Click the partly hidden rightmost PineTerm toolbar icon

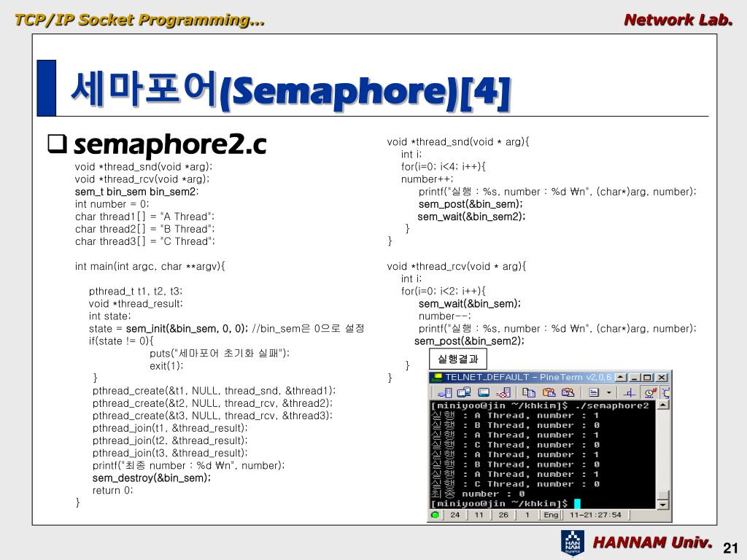coord(666,393)
